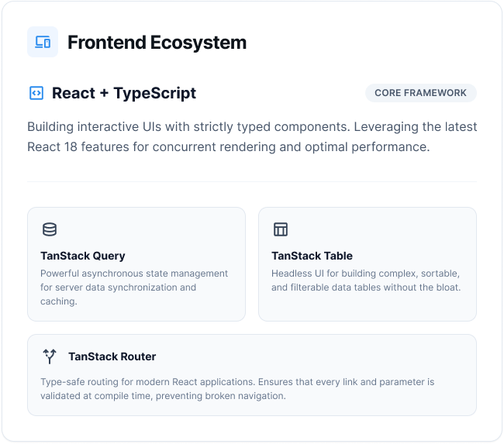Click the CORE FRAMEWORK badge
This screenshot has width=504, height=444.
pos(421,93)
